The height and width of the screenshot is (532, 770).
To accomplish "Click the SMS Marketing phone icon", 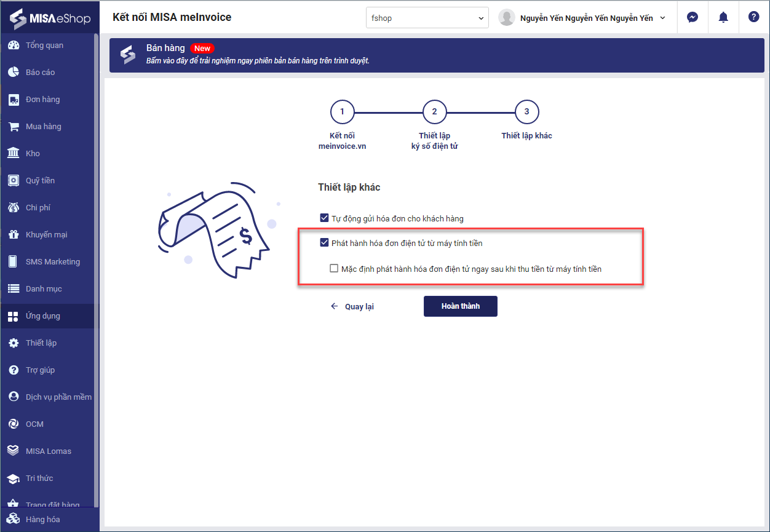I will coord(13,262).
